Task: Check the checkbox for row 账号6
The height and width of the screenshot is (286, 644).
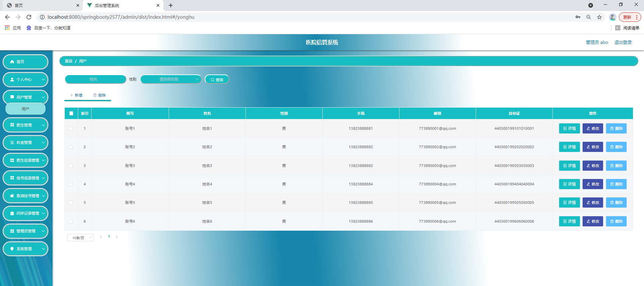Action: tap(71, 221)
